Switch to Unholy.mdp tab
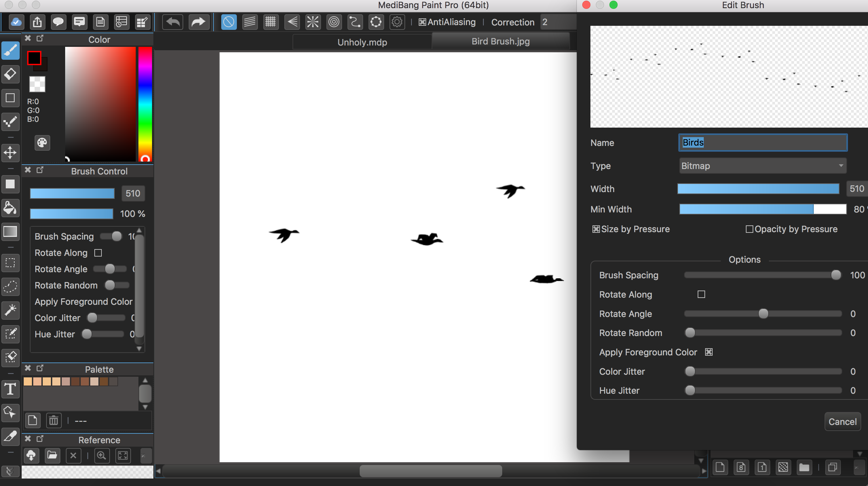 pos(362,42)
